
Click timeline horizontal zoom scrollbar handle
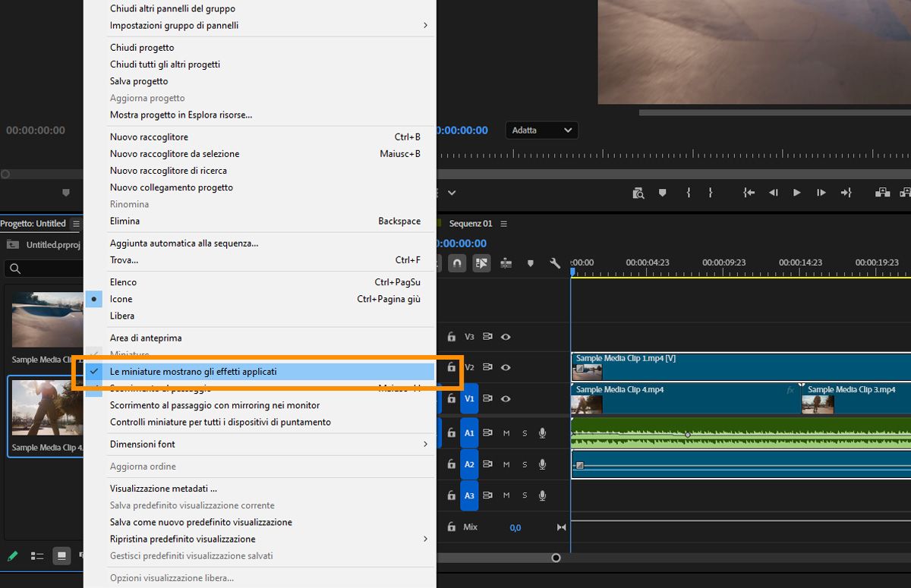click(x=556, y=558)
